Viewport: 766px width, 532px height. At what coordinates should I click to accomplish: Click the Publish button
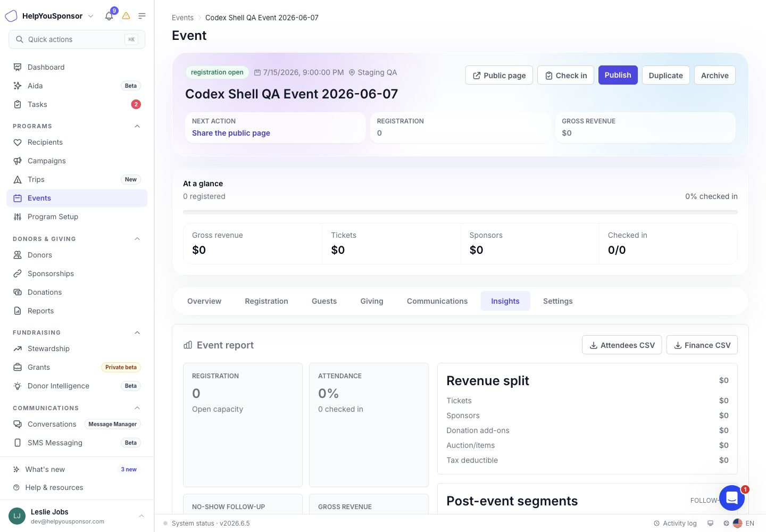click(x=618, y=75)
